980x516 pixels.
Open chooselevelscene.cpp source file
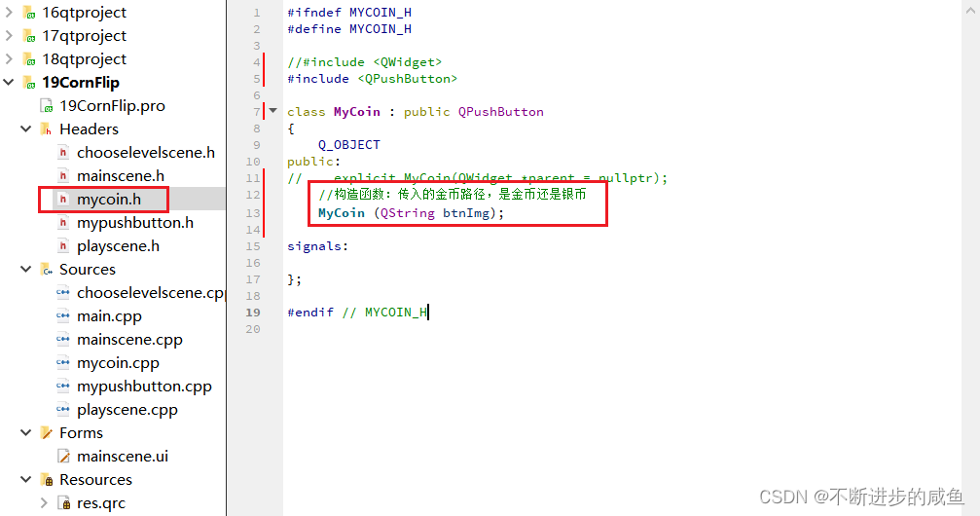tap(151, 293)
